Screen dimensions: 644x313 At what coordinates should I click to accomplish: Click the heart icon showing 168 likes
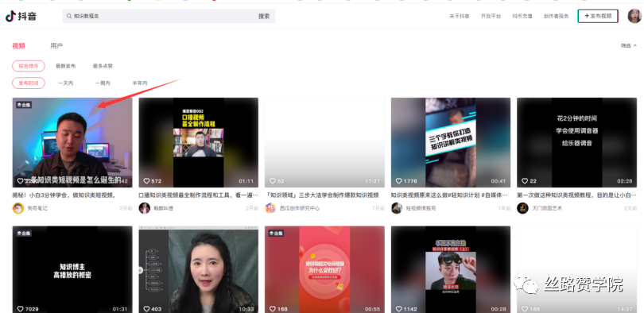point(272,309)
